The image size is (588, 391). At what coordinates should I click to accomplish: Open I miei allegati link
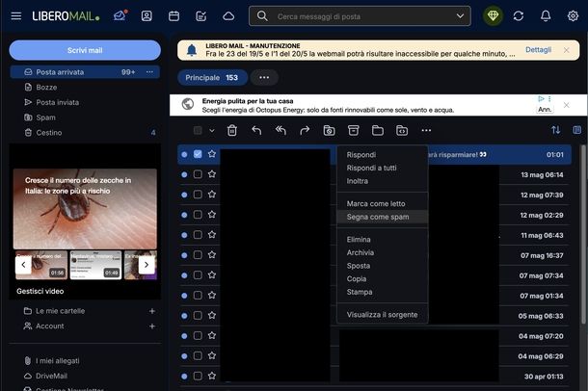[58, 360]
